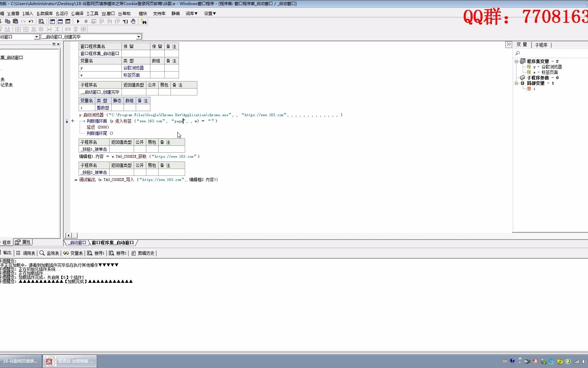Switch to the _启动窗口 editor tab
The image size is (588, 368).
(77, 243)
